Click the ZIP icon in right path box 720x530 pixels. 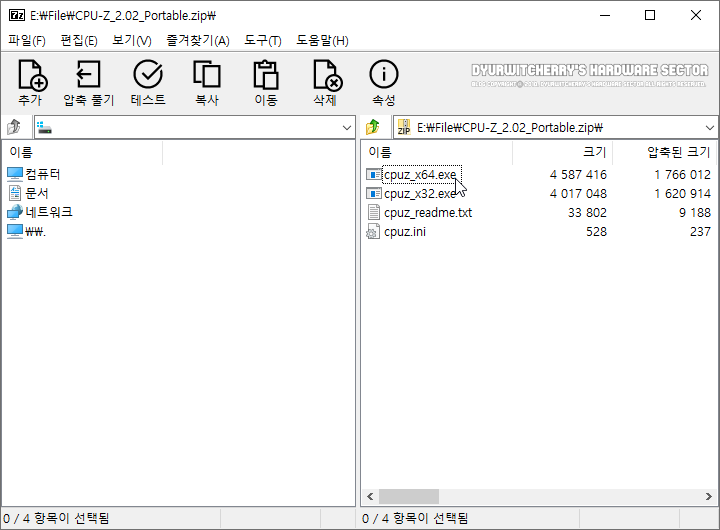[404, 127]
